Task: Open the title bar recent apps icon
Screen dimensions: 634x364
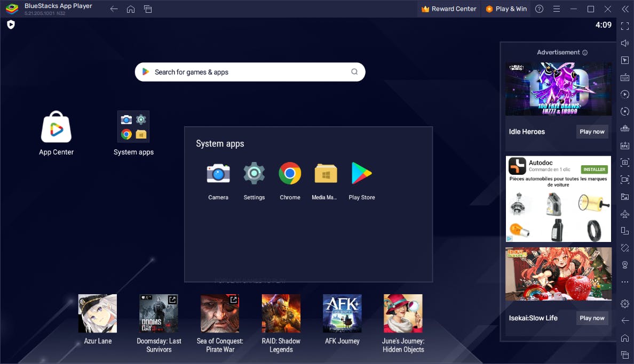Action: coord(148,9)
